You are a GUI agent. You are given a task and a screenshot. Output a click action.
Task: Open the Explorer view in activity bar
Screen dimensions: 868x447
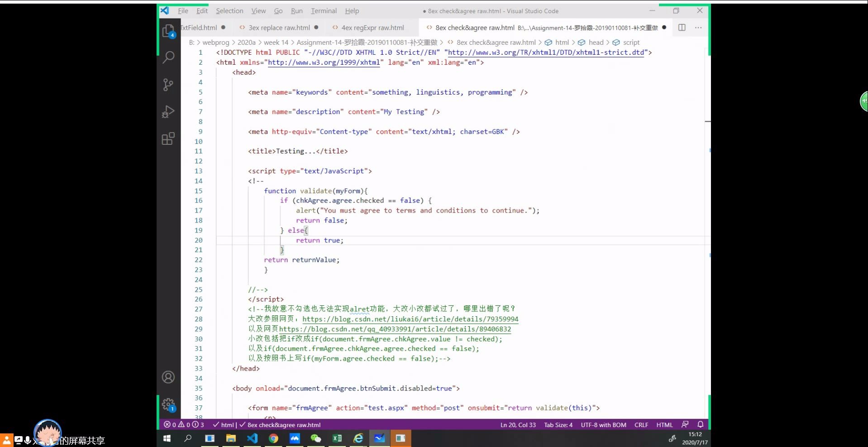[168, 31]
